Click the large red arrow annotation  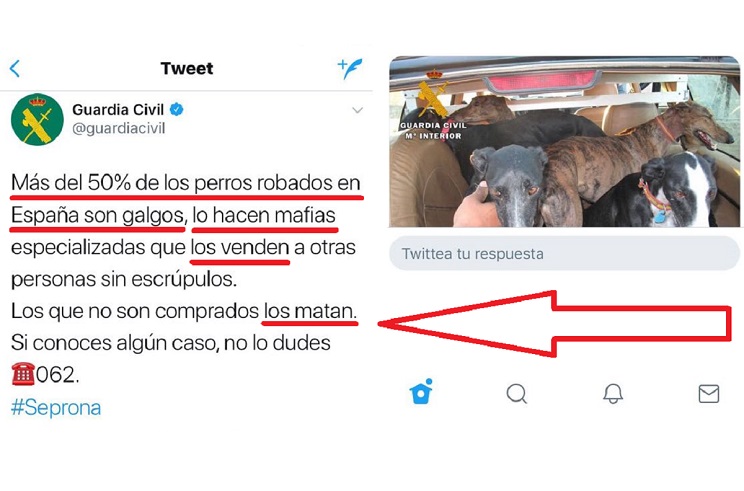coord(554,324)
